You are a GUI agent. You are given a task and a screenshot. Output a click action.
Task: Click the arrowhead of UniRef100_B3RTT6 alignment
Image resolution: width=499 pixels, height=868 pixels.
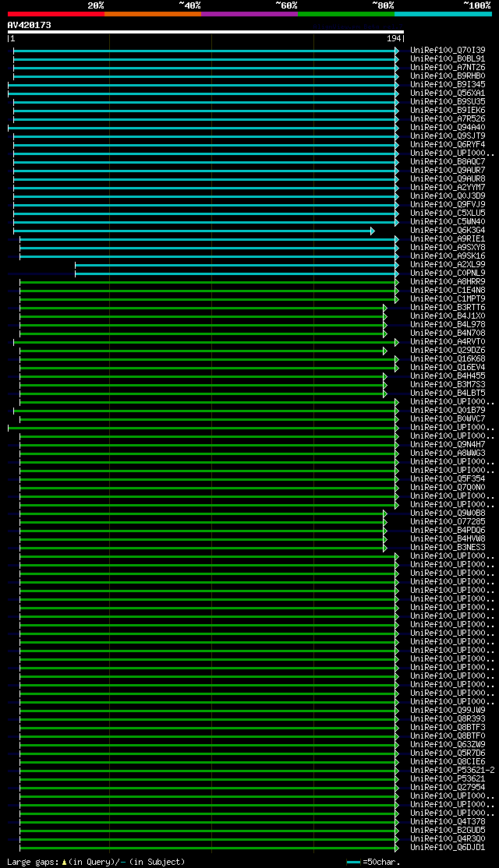click(385, 308)
